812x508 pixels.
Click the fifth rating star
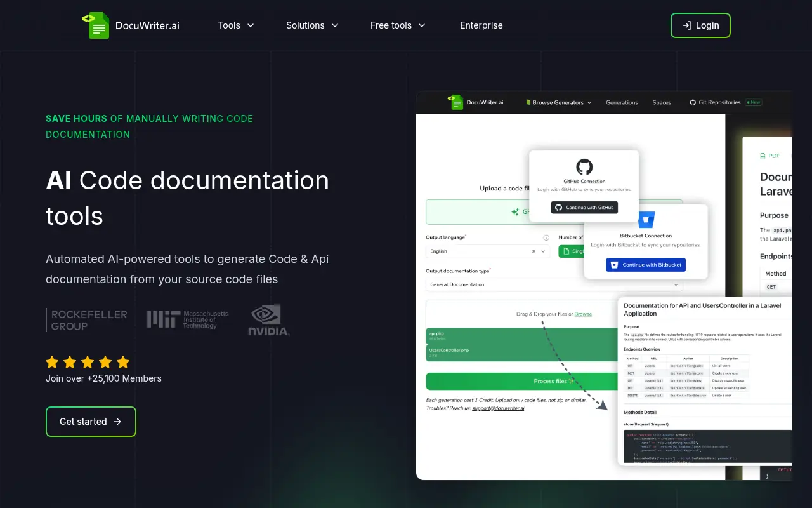pyautogui.click(x=122, y=362)
